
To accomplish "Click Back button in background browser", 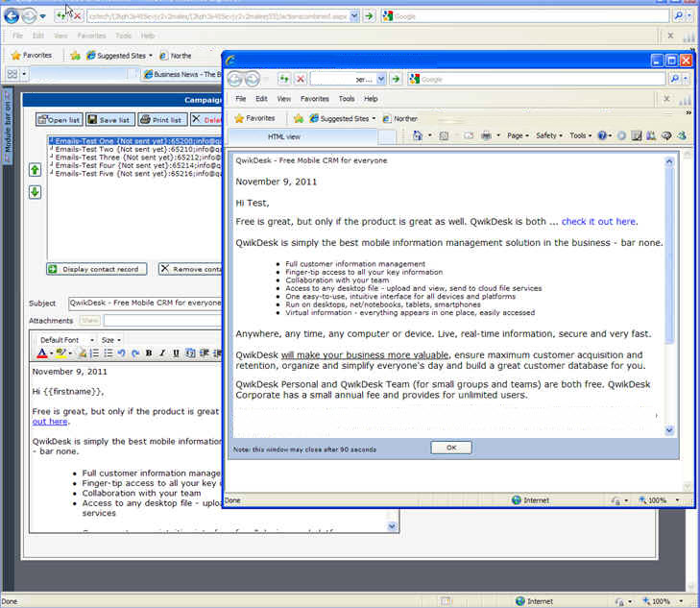I will point(12,16).
